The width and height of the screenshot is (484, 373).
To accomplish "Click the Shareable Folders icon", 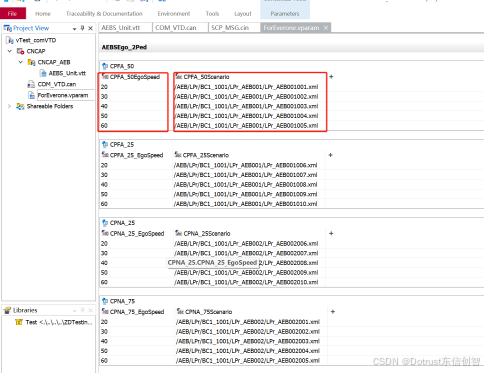I will (x=20, y=107).
